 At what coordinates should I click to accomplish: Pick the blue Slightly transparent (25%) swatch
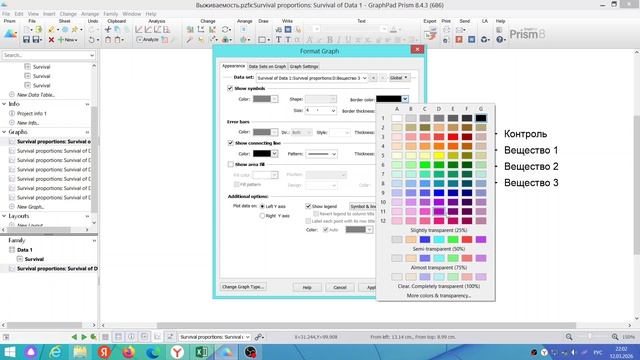[424, 240]
